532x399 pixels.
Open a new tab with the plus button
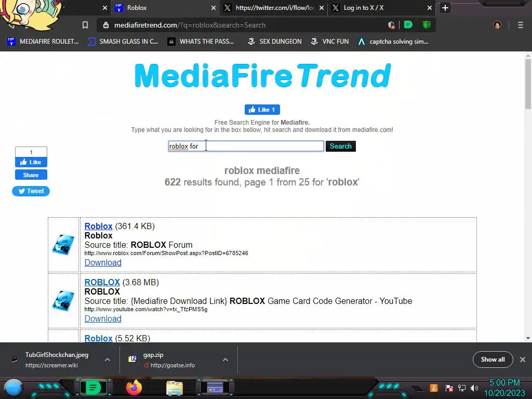click(445, 8)
